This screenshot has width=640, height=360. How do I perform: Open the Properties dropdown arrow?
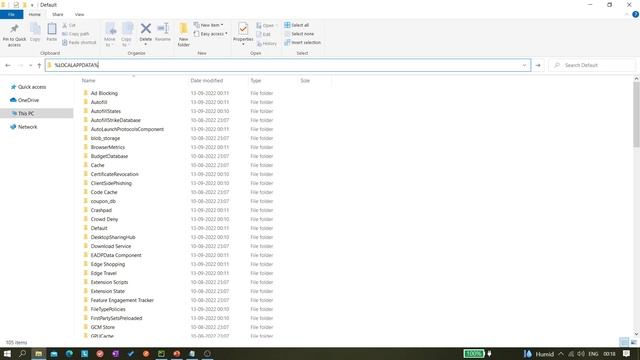coord(243,44)
